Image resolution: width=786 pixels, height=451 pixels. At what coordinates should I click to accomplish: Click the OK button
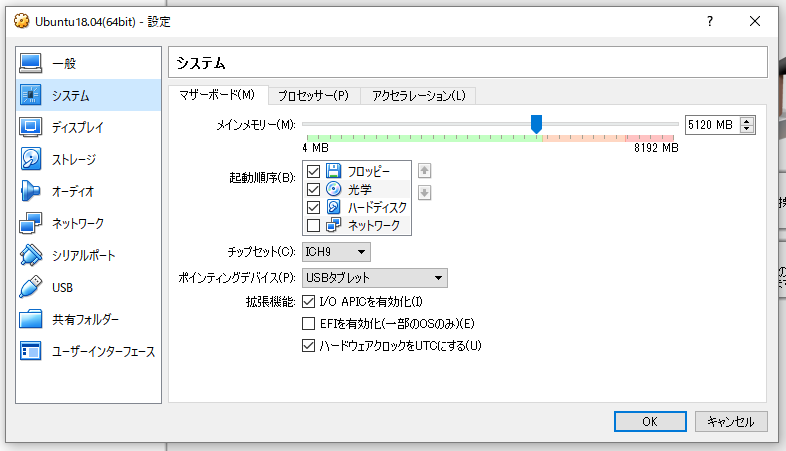coord(650,421)
